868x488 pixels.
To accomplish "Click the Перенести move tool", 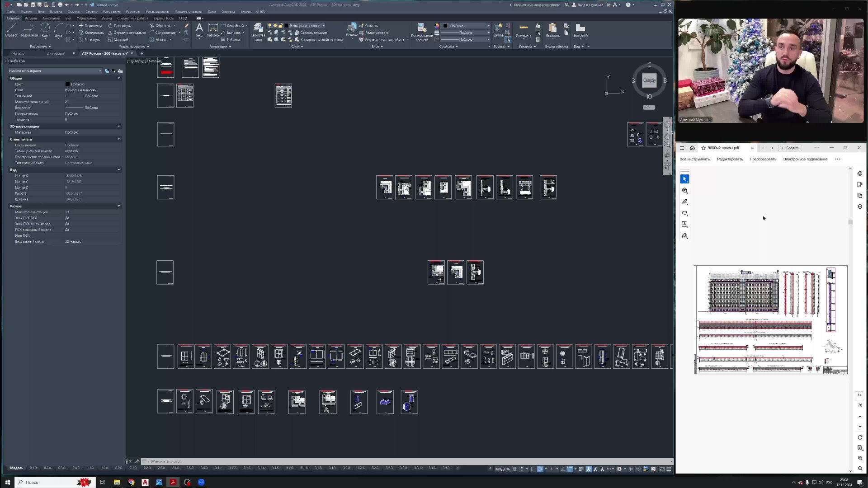I will (90, 26).
